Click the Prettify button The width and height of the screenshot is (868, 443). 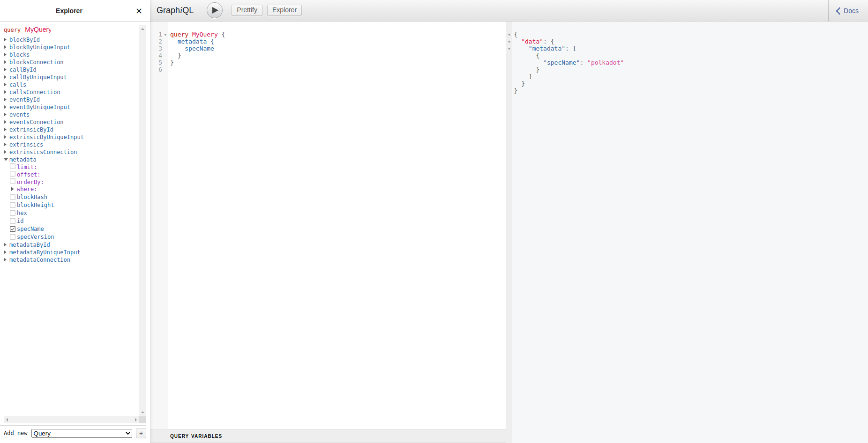click(x=247, y=10)
